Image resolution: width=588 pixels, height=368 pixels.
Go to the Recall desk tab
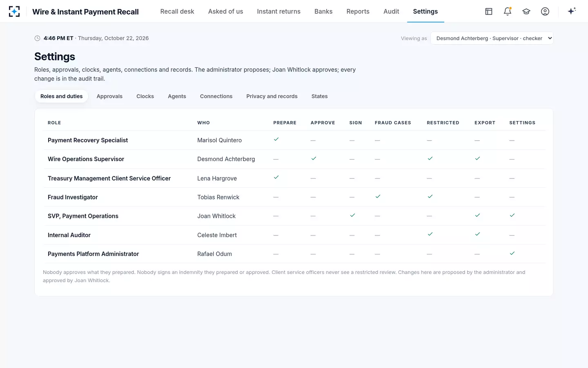tap(177, 11)
